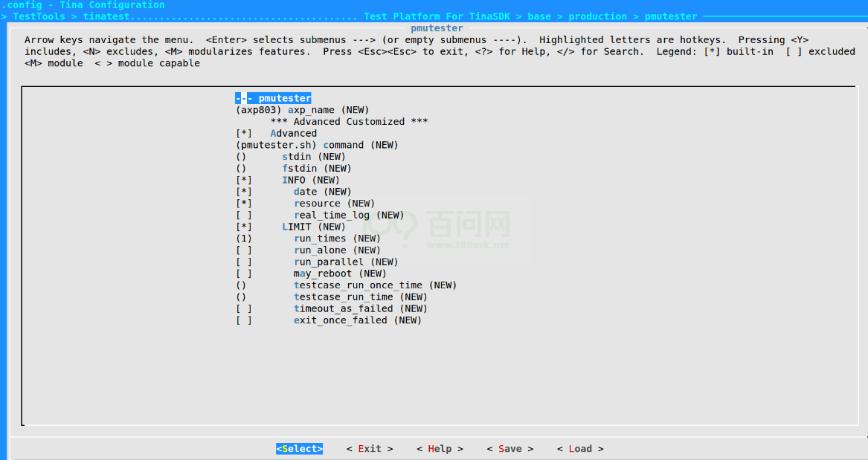Screen dimensions: 868x460
Task: Enable the real_time_log option
Action: coord(244,215)
